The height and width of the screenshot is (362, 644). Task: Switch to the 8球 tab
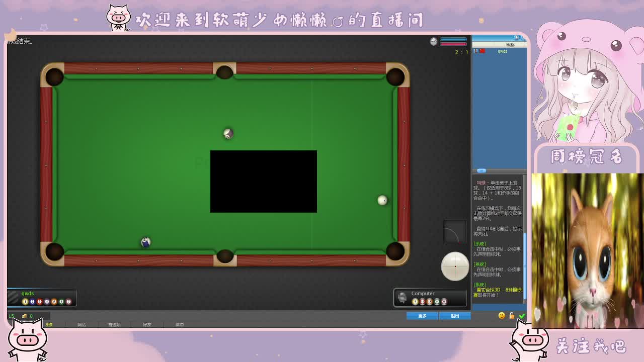pyautogui.click(x=49, y=324)
